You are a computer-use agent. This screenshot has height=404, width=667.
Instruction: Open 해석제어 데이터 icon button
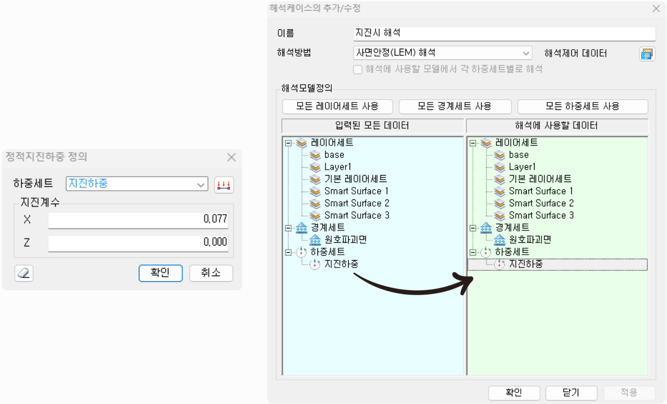[647, 54]
